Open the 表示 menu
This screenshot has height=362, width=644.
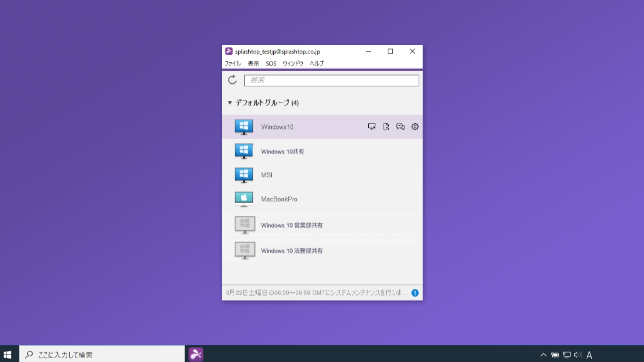click(254, 64)
